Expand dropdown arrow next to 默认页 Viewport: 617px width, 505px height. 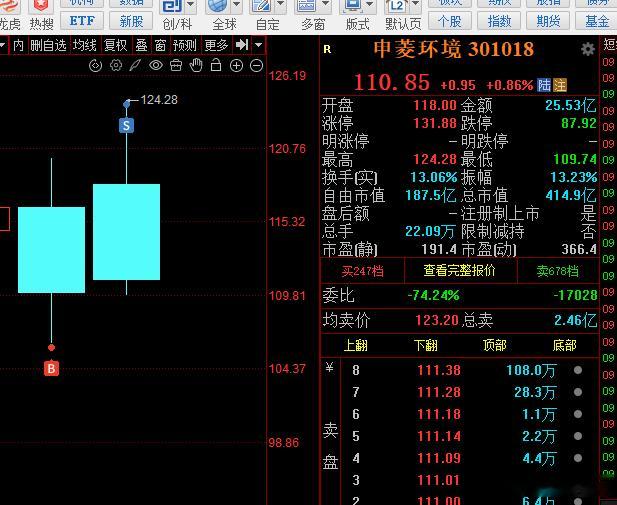click(415, 5)
